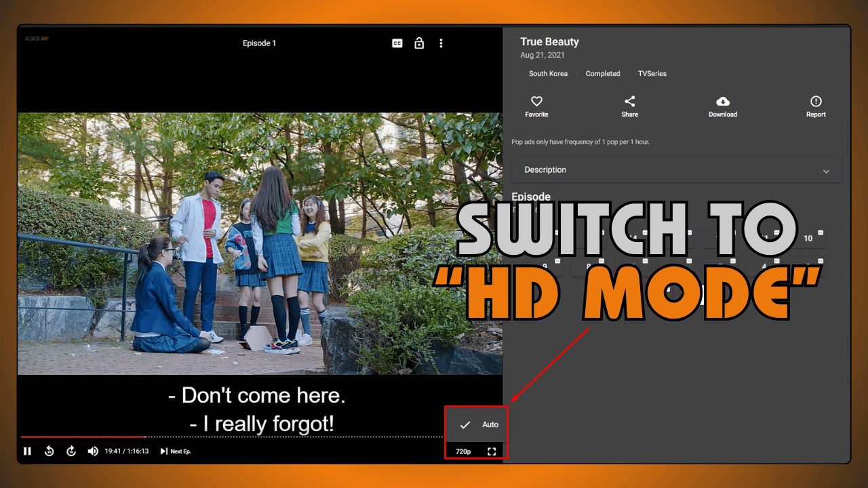Open the South Korea country tag
The image size is (868, 488).
point(548,73)
